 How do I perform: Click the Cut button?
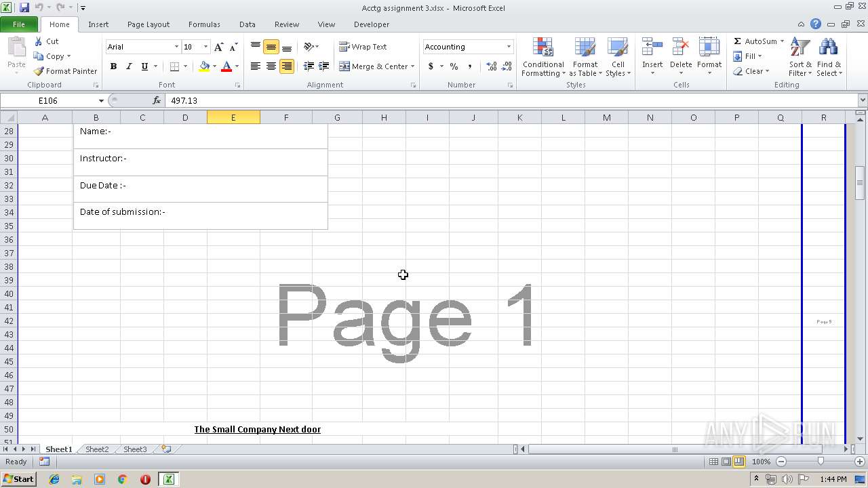(x=47, y=41)
